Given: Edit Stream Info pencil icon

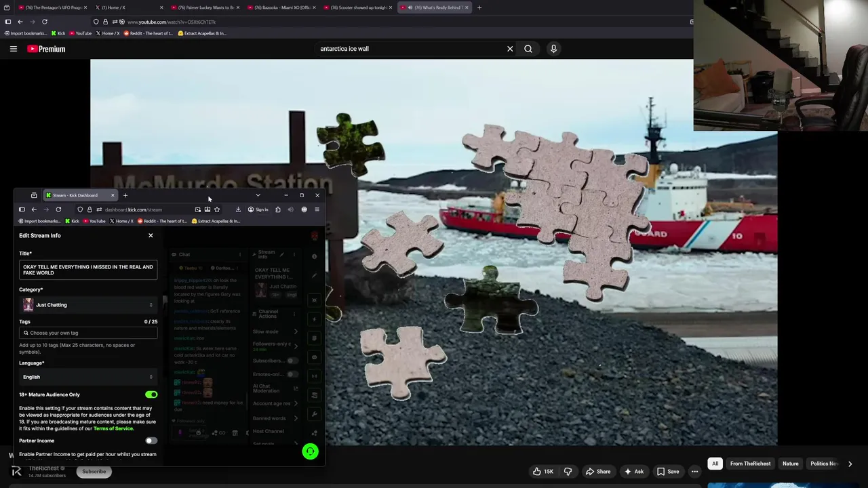Looking at the screenshot, I should [282, 254].
